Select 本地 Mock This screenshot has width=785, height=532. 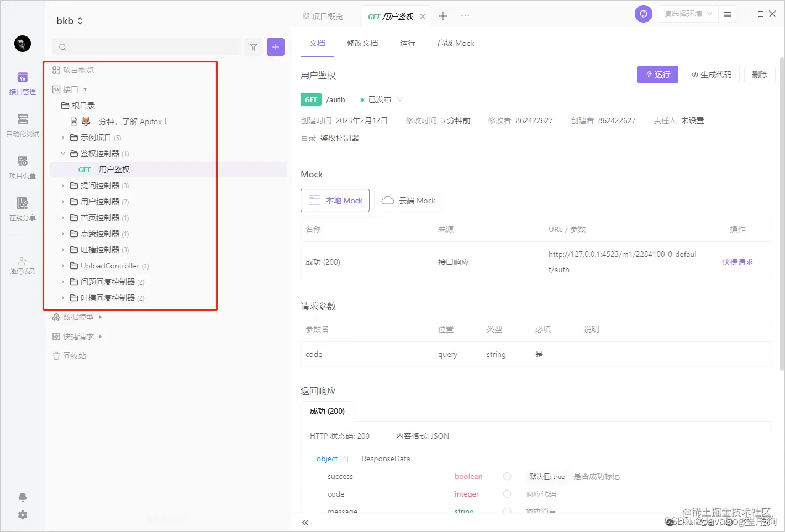[x=335, y=200]
